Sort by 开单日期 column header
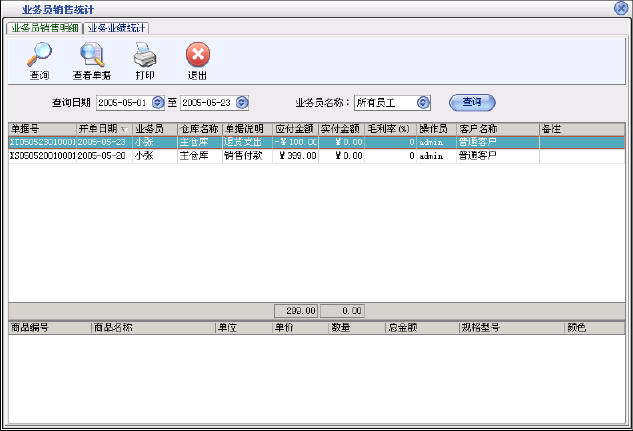 [x=104, y=129]
